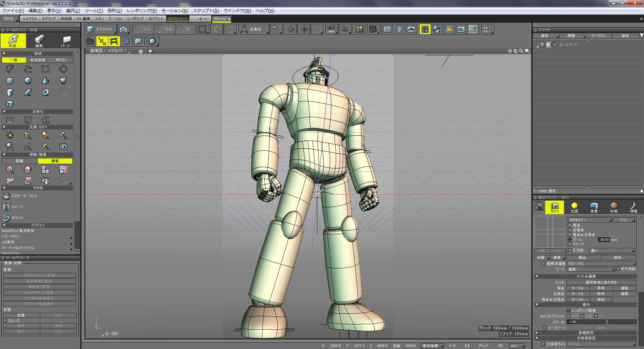Expand the 詳細設定 section
The width and height of the screenshot is (644, 349).
point(537,333)
